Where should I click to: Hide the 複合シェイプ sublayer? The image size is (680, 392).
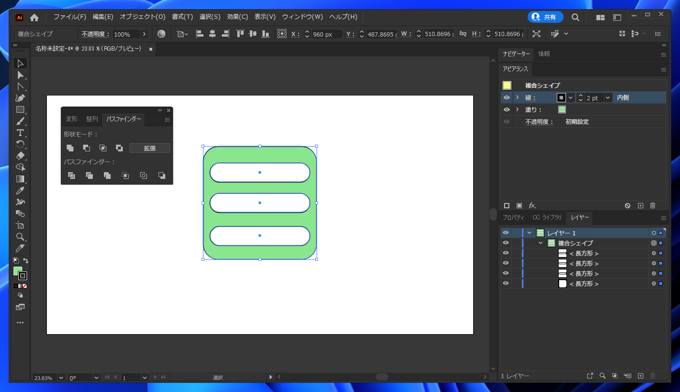[506, 243]
